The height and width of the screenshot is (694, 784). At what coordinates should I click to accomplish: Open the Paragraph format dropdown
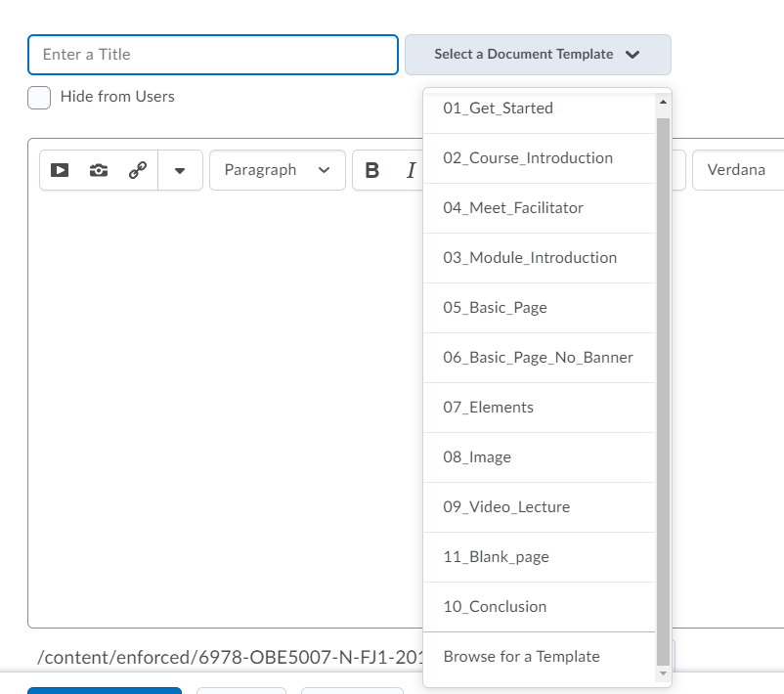click(278, 170)
